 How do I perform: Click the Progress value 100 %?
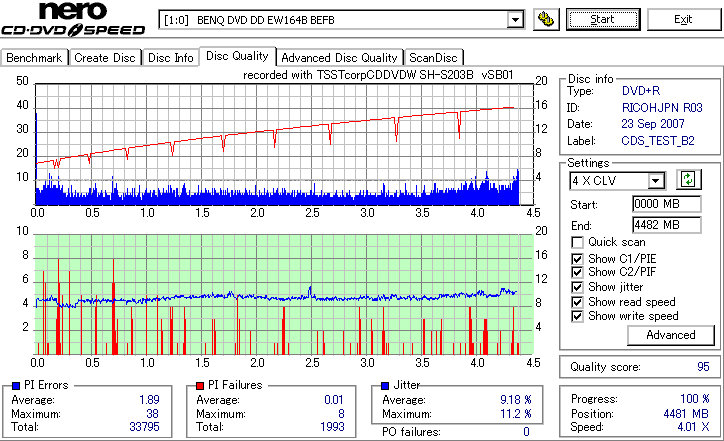(694, 399)
